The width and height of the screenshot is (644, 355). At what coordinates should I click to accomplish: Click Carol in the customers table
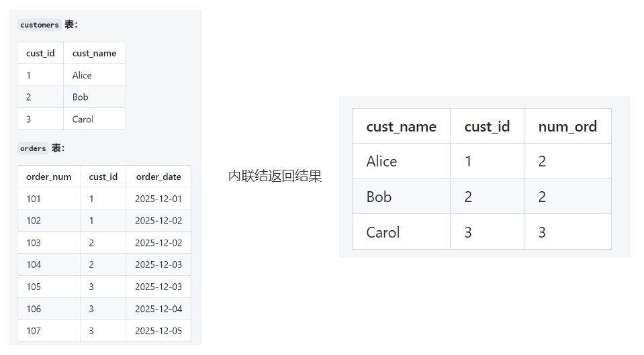pyautogui.click(x=83, y=119)
